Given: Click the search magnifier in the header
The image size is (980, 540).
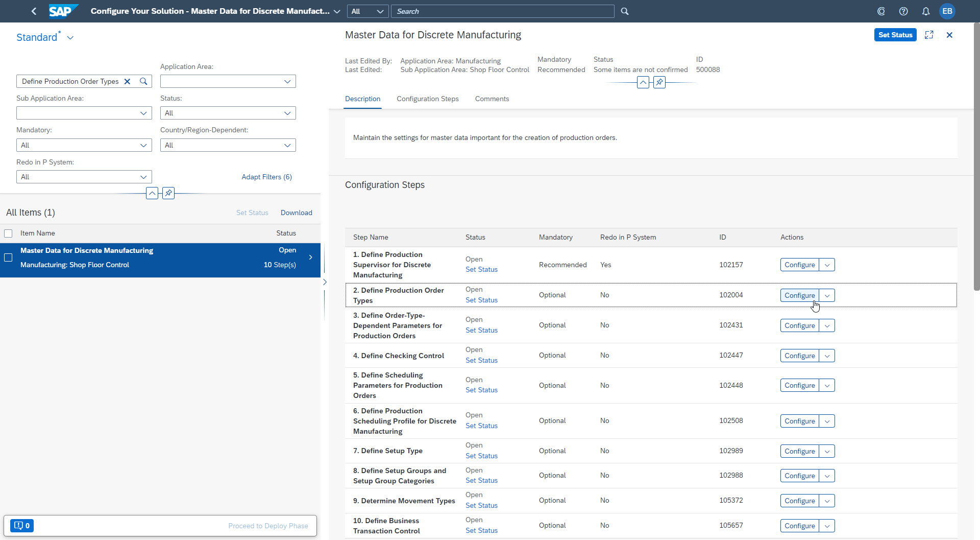Looking at the screenshot, I should [x=625, y=11].
